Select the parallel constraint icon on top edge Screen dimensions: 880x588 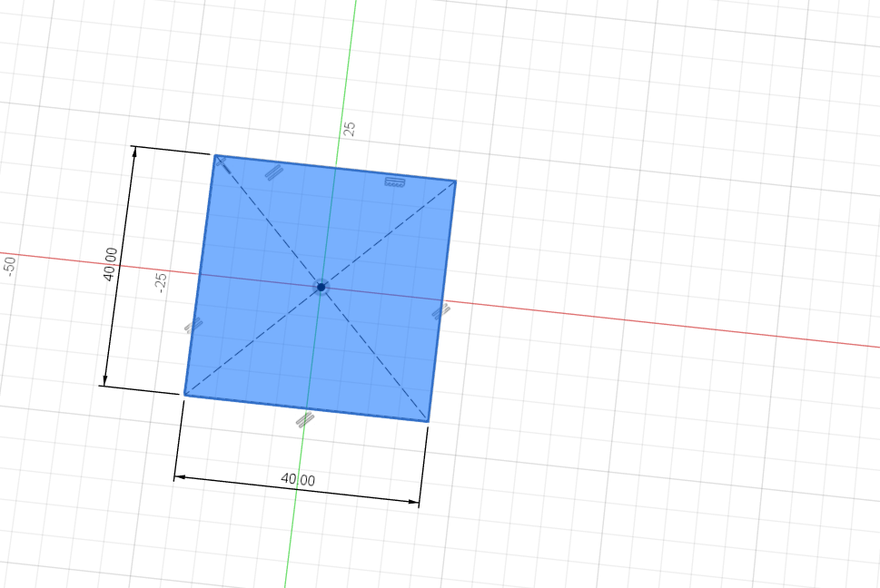274,172
